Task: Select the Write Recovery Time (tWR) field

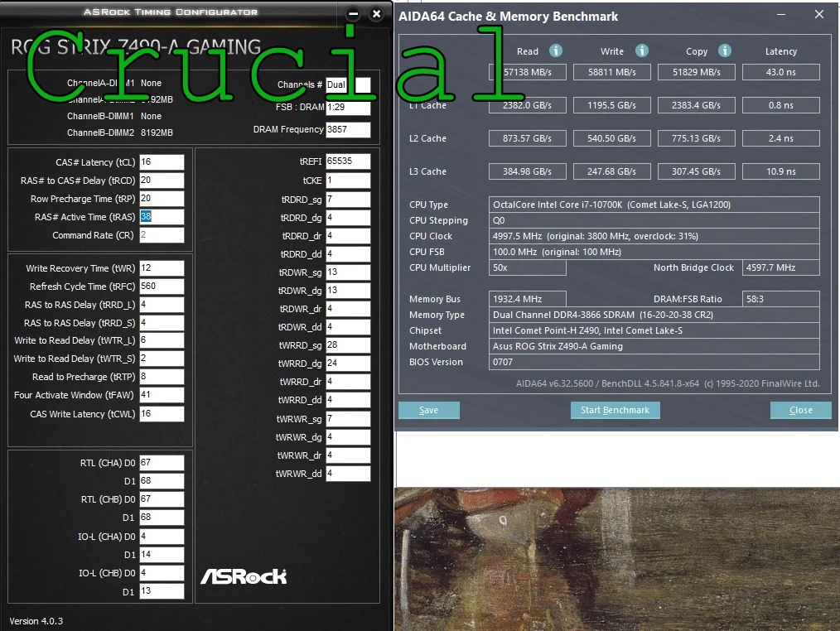Action: pyautogui.click(x=162, y=267)
